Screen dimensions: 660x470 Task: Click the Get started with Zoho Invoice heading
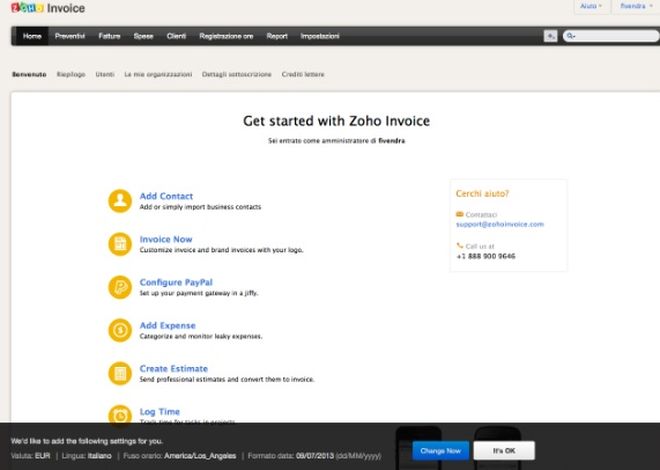(x=336, y=121)
